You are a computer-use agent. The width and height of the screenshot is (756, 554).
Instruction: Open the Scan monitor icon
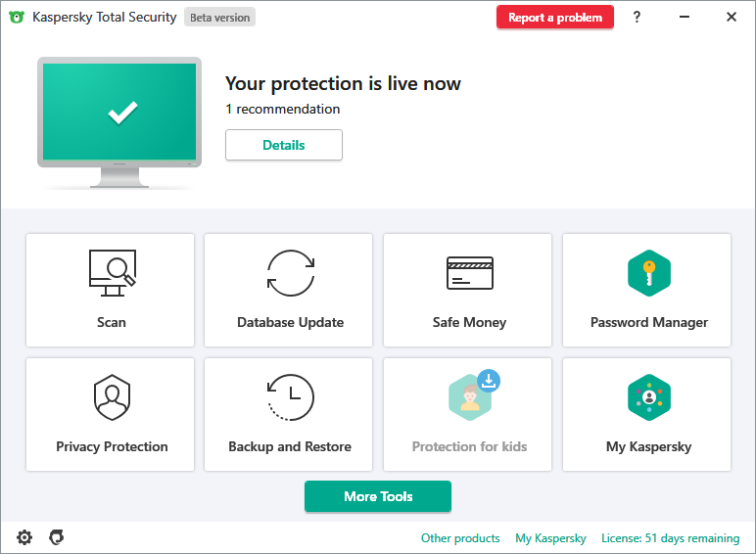(112, 273)
